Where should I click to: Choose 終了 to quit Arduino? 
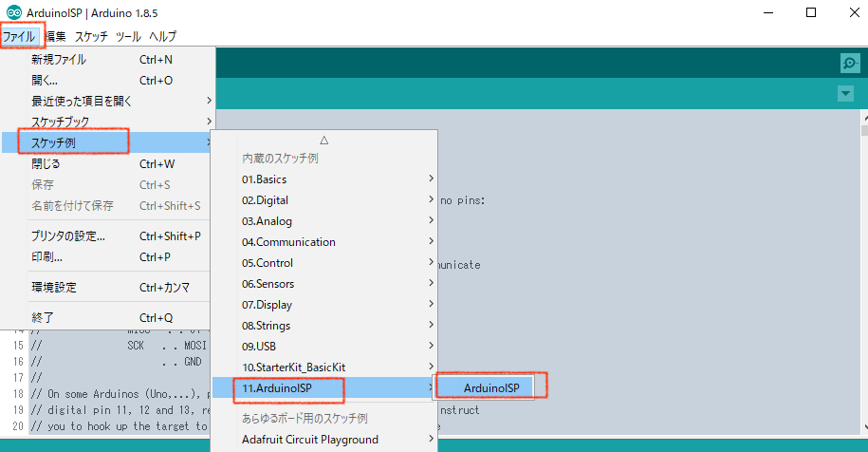107,317
